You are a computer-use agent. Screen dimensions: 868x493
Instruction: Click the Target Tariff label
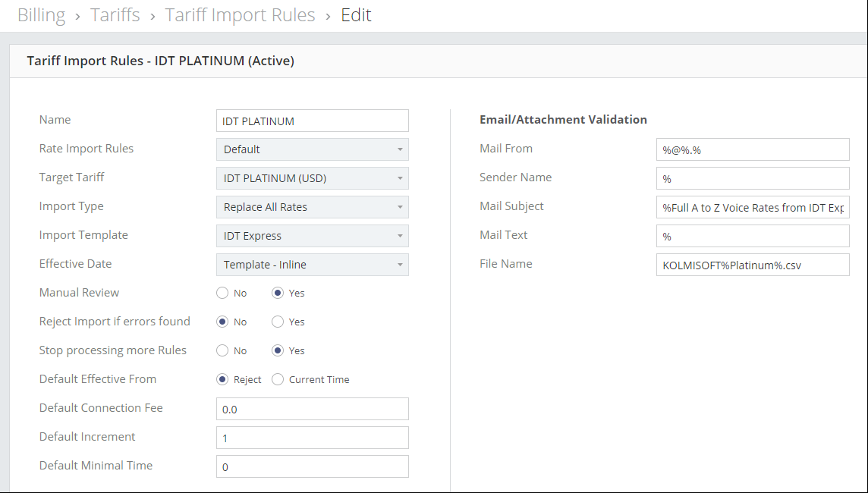pyautogui.click(x=71, y=177)
